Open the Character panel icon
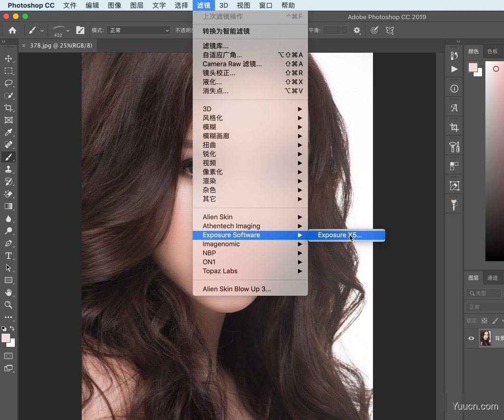The width and height of the screenshot is (504, 420). (454, 108)
